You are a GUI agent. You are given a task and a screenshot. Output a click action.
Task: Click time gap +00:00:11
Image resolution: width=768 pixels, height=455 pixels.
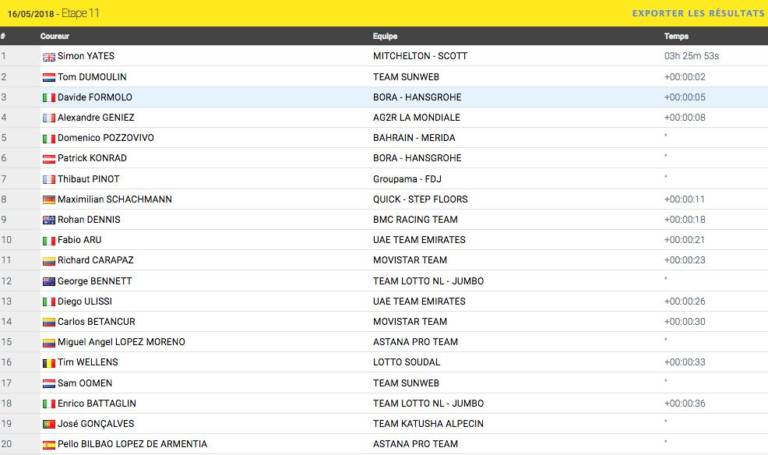[x=684, y=199]
